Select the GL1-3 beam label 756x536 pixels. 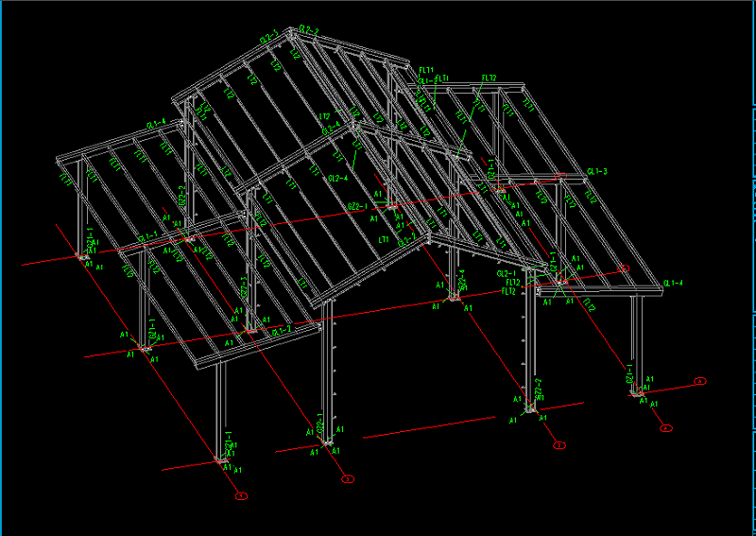[596, 171]
